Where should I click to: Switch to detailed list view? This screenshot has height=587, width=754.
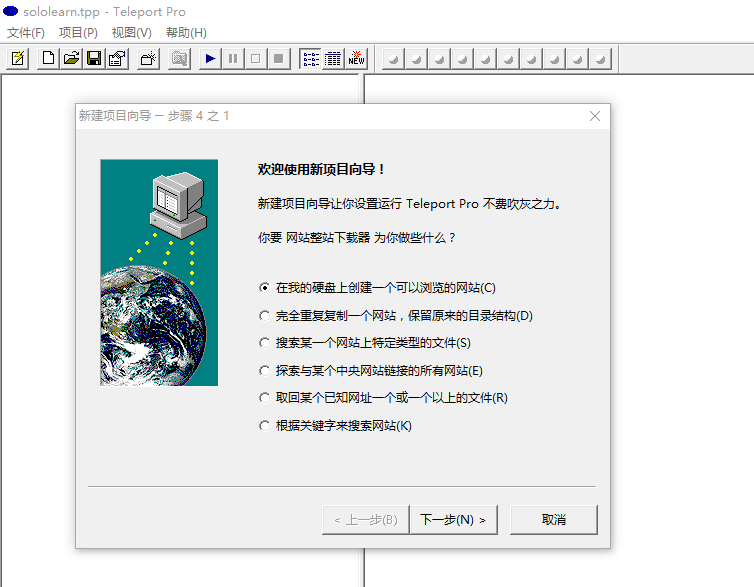(333, 59)
